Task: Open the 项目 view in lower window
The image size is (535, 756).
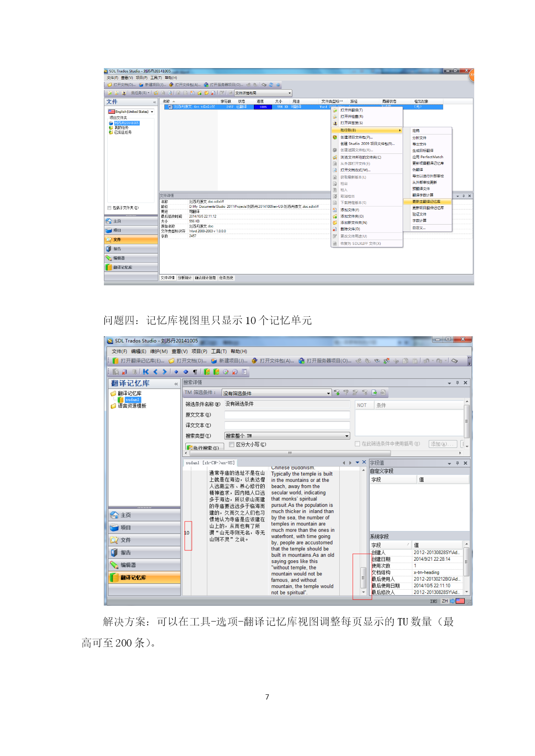Action: [144, 528]
